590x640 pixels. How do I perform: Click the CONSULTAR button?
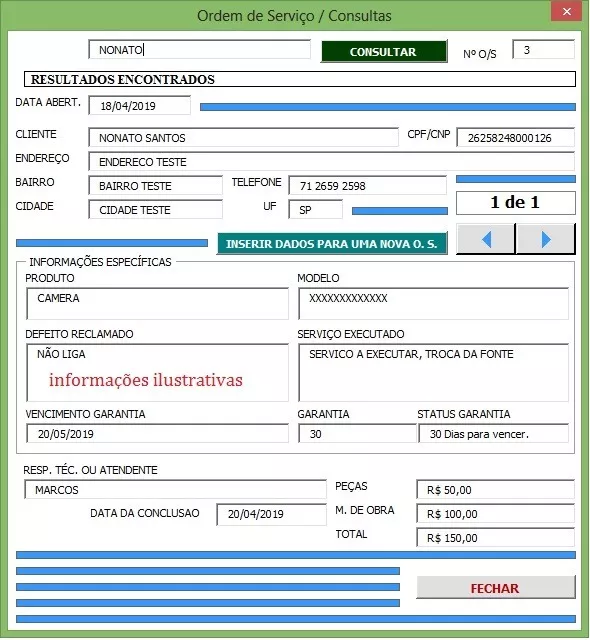[384, 52]
